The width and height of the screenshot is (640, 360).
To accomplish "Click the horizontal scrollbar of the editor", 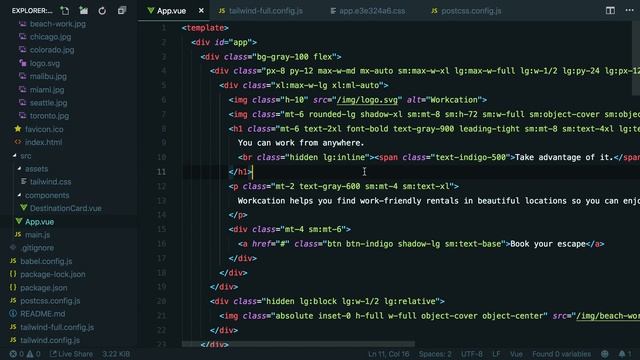I will (x=298, y=344).
